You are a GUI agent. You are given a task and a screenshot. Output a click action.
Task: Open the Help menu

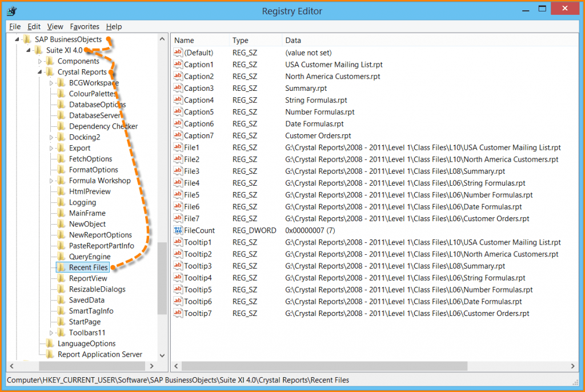(114, 26)
